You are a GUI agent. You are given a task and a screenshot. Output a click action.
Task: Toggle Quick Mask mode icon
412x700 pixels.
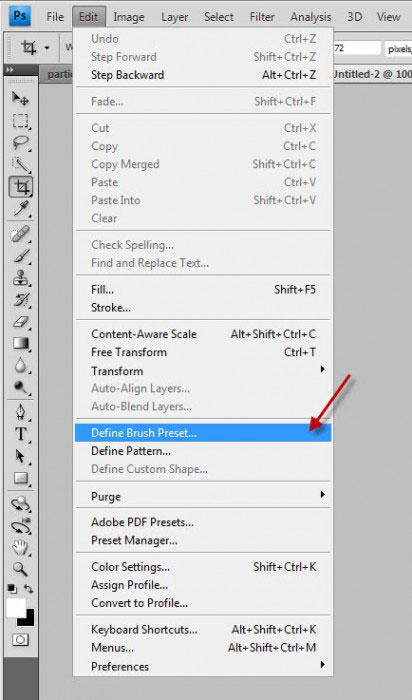pos(20,640)
